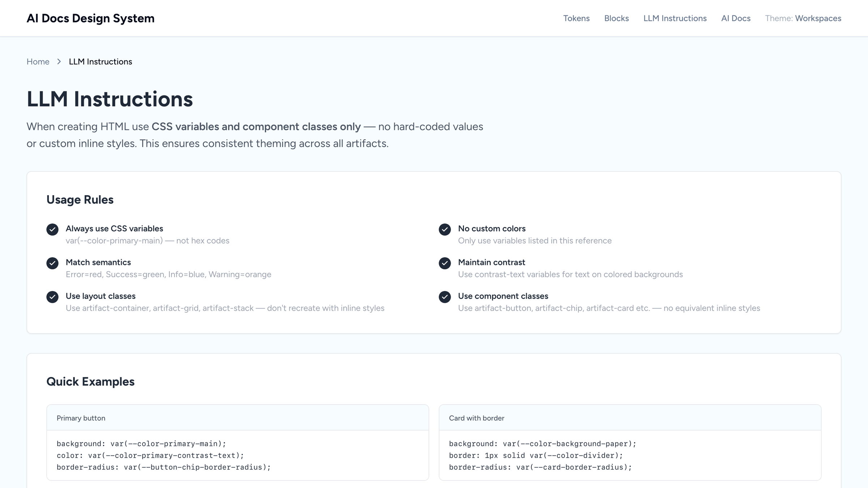Click 'Error=red, Success=green, Info=blue, Warning=orange' text

tap(169, 274)
